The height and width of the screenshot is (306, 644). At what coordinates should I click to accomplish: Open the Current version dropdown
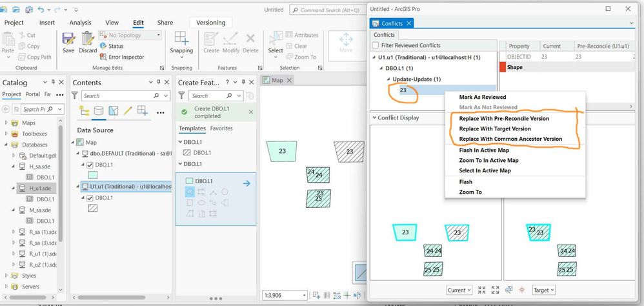tap(459, 290)
